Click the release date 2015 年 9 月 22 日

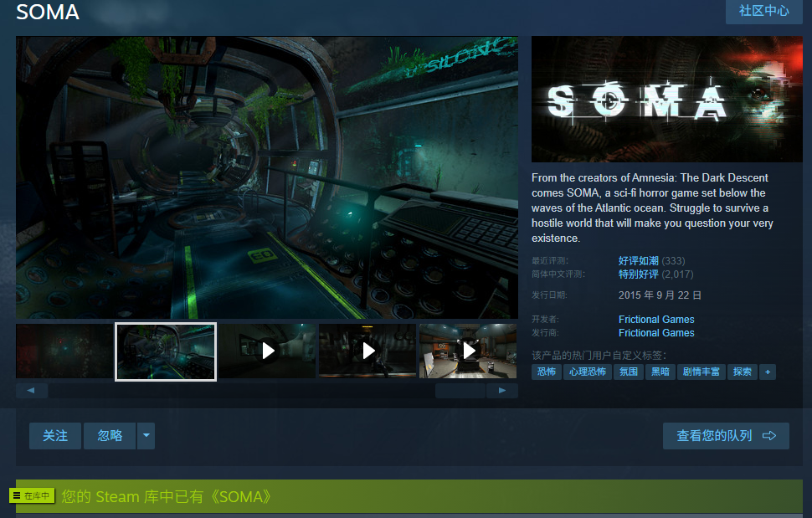point(660,295)
